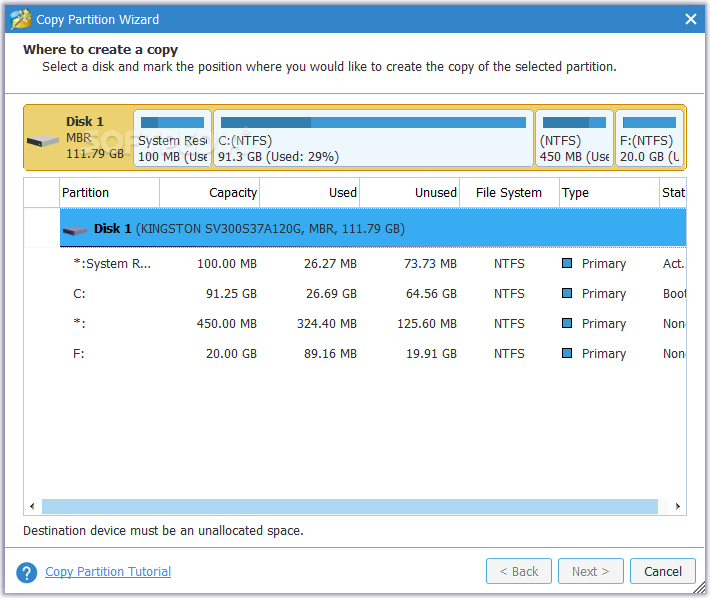Select (NTFS) 450 MB partition block

pyautogui.click(x=574, y=138)
